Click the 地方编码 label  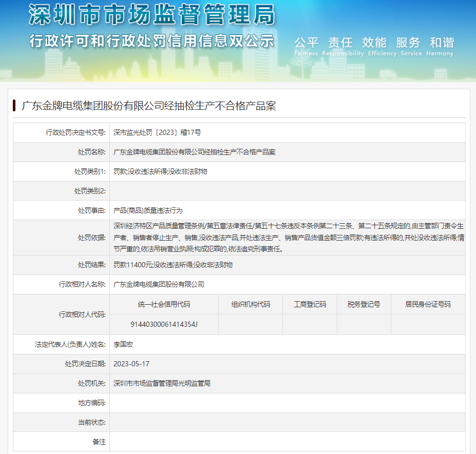pyautogui.click(x=92, y=403)
